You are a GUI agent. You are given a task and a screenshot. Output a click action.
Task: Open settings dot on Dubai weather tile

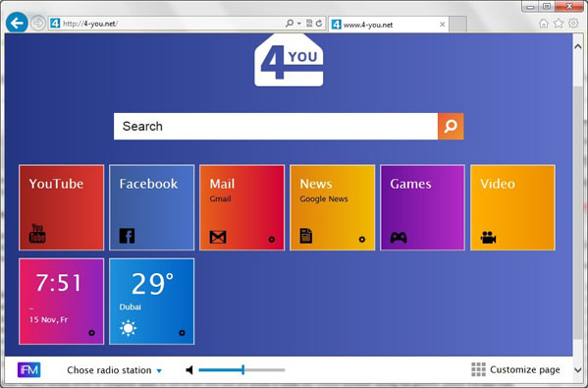(182, 333)
